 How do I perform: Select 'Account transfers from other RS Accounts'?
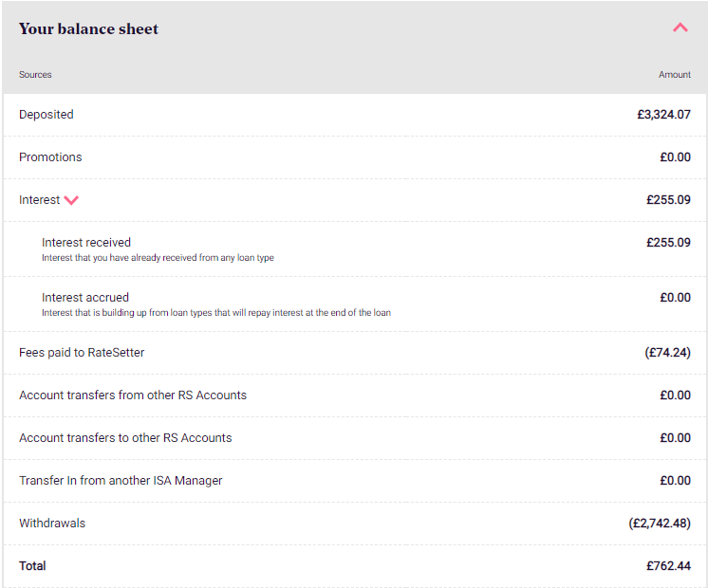[133, 395]
